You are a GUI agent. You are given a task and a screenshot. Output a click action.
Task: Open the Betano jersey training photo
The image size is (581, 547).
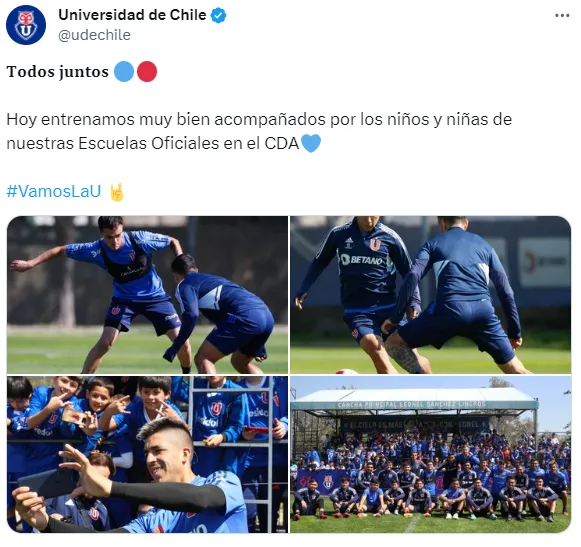pos(430,295)
